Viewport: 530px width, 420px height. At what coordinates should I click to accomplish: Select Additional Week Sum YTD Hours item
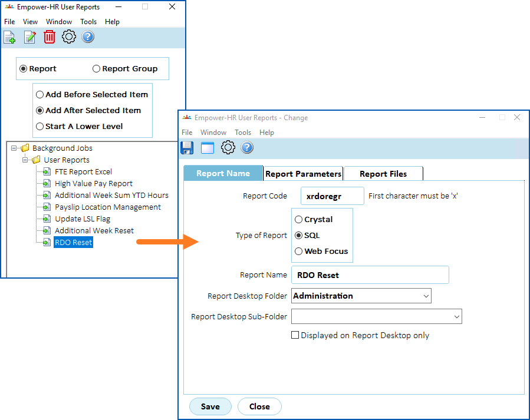click(111, 196)
